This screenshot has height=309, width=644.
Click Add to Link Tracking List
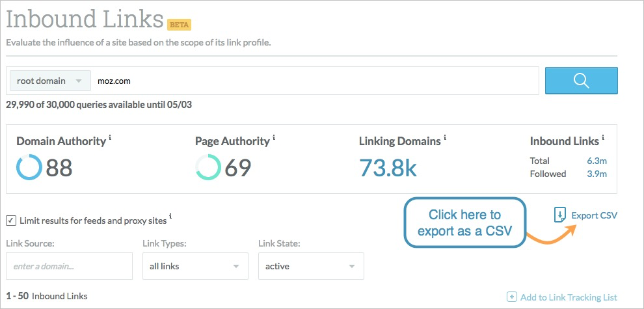[569, 297]
